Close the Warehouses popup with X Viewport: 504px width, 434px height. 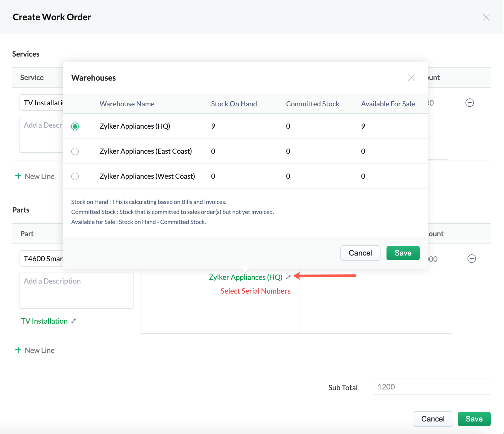pyautogui.click(x=411, y=78)
